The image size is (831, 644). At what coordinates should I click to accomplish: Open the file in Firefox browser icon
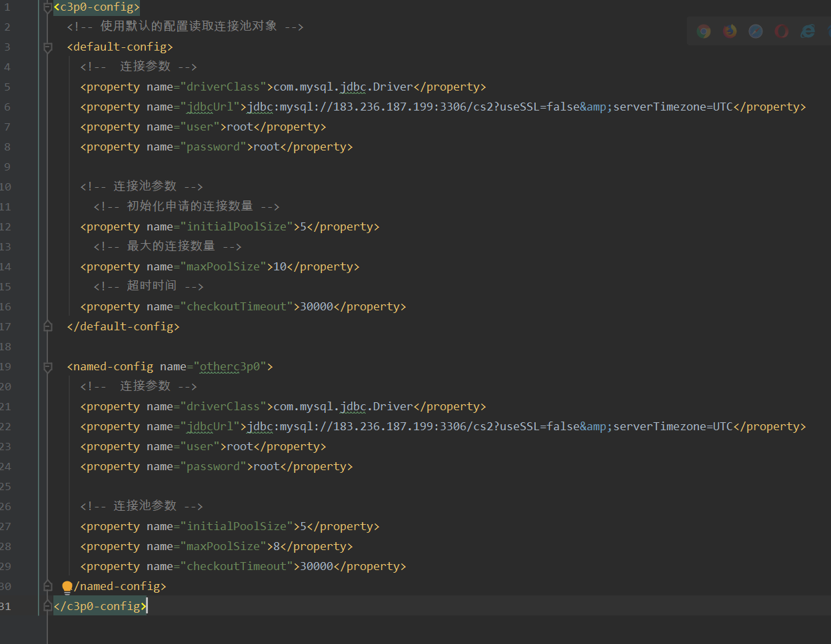730,31
